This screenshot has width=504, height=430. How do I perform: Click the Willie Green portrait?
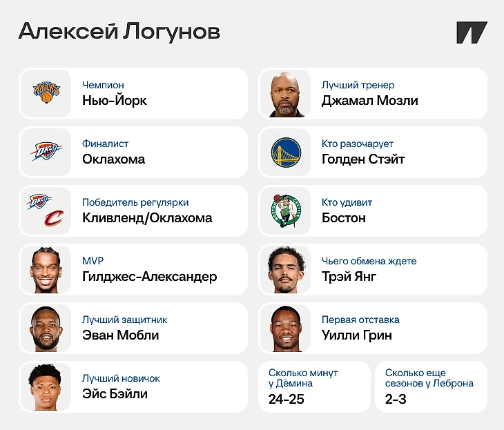coord(285,328)
